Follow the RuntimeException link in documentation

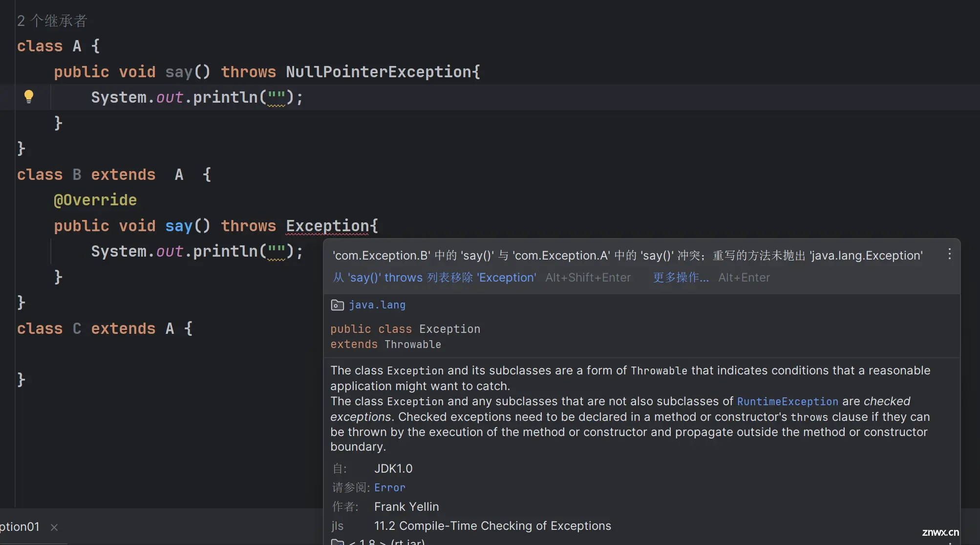788,401
